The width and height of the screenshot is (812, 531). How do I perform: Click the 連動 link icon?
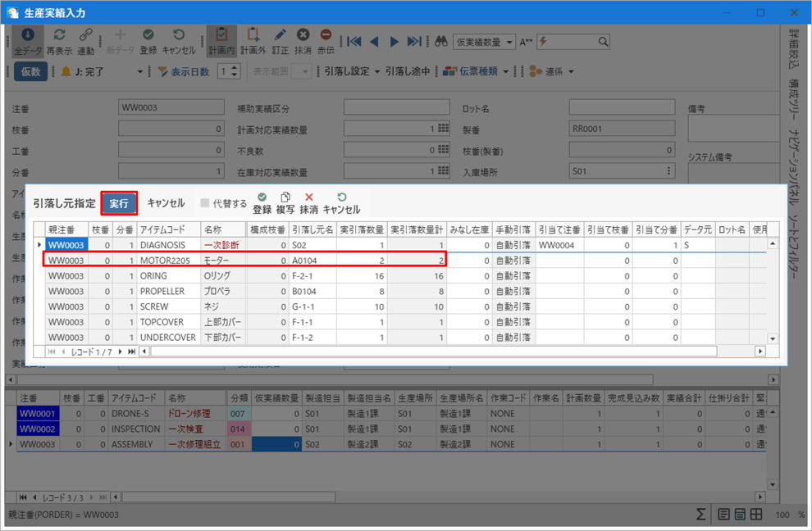click(85, 35)
